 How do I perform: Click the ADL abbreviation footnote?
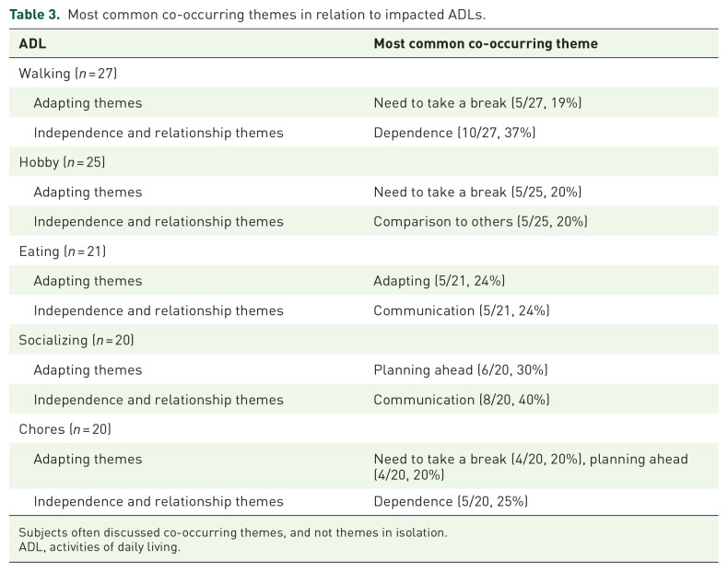pyautogui.click(x=100, y=547)
